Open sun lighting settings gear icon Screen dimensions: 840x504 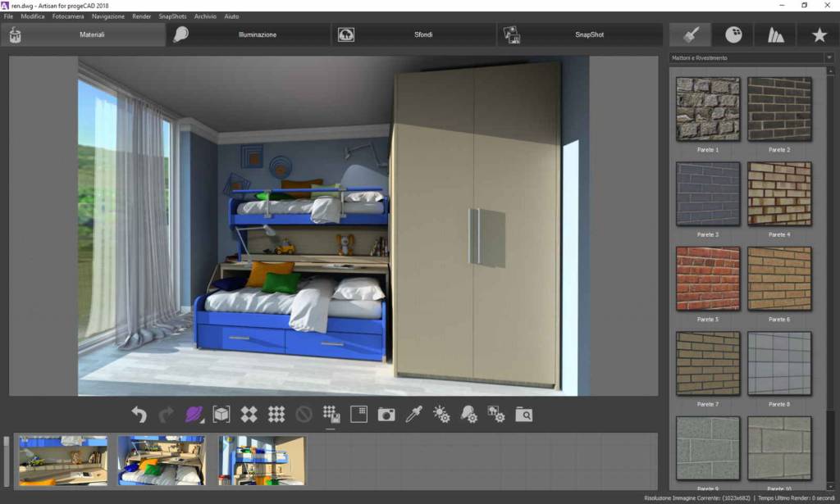coord(441,415)
